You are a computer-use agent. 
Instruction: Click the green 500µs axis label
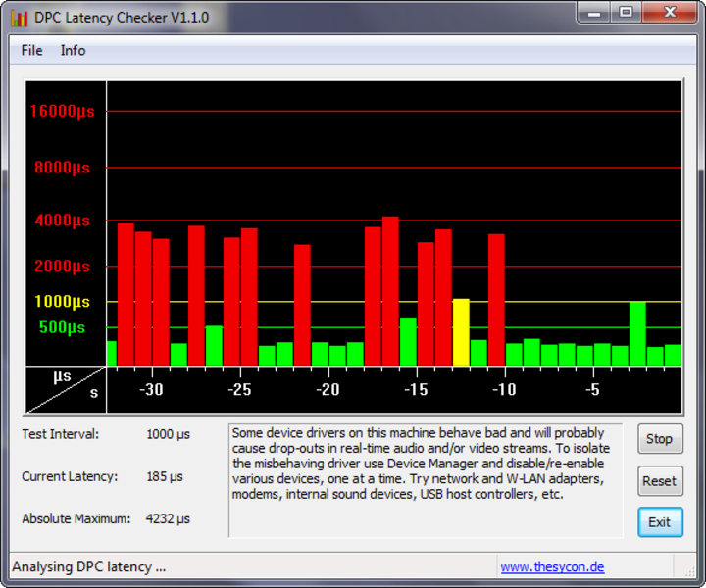coord(62,327)
